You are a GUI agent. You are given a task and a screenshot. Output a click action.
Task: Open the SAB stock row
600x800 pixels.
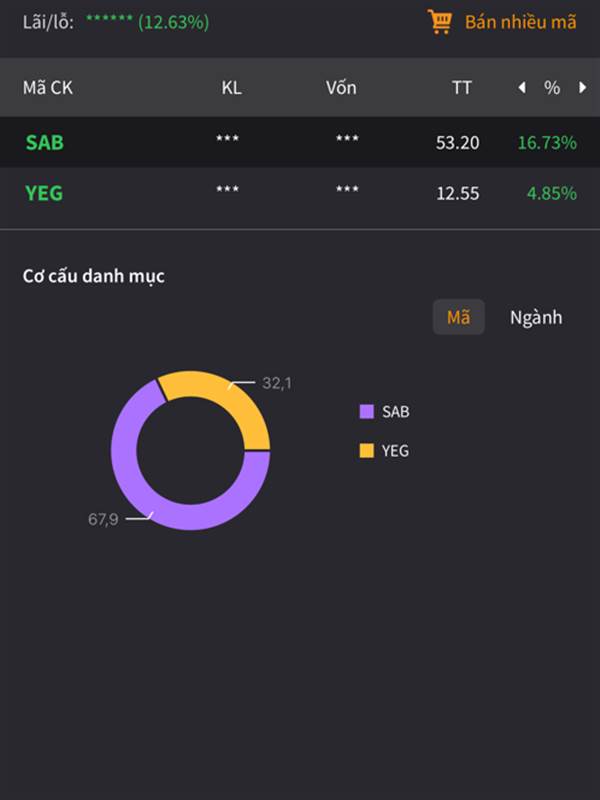pyautogui.click(x=45, y=142)
